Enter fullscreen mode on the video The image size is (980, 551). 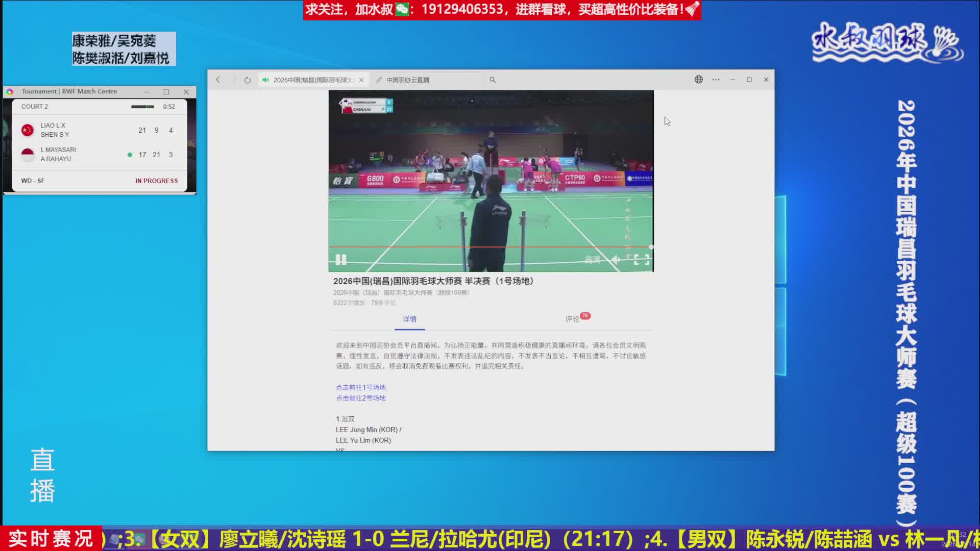coord(641,260)
